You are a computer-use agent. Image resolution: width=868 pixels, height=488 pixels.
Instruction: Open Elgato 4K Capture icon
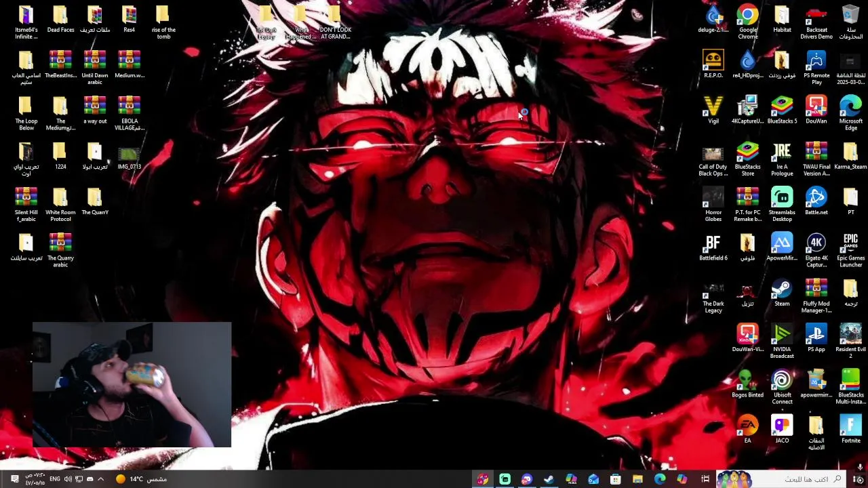(x=816, y=249)
